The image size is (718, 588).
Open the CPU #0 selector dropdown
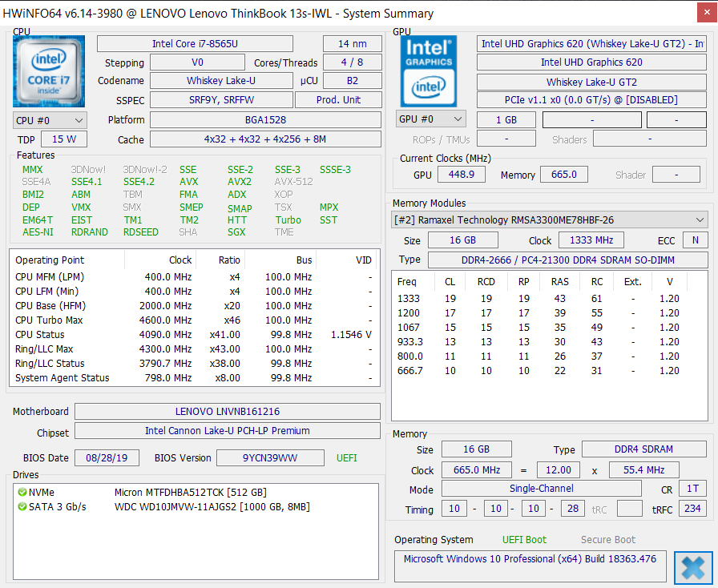[50, 120]
